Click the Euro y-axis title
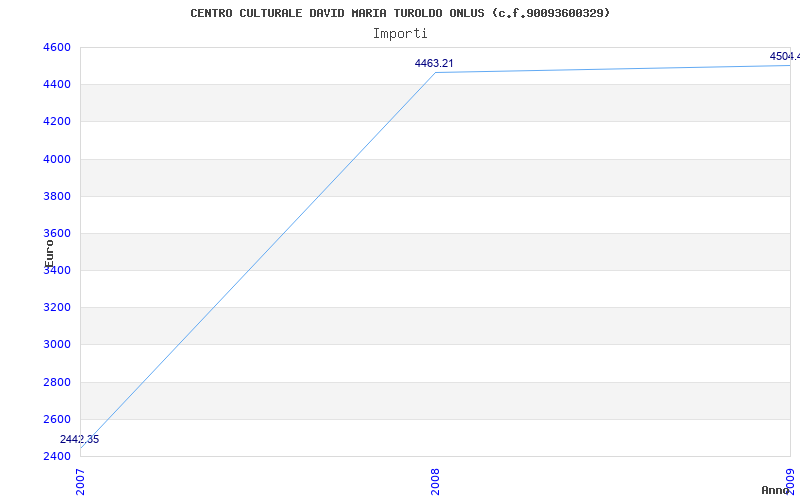Viewport: 800px width, 500px height. coord(49,253)
